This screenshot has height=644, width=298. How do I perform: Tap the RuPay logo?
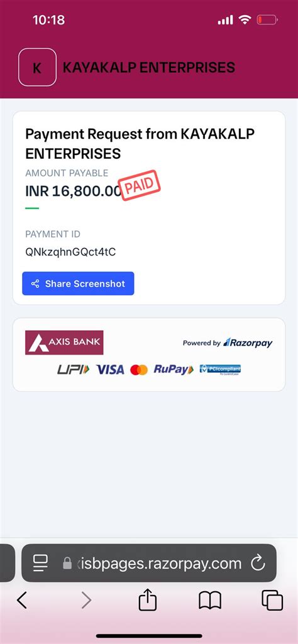click(x=174, y=370)
